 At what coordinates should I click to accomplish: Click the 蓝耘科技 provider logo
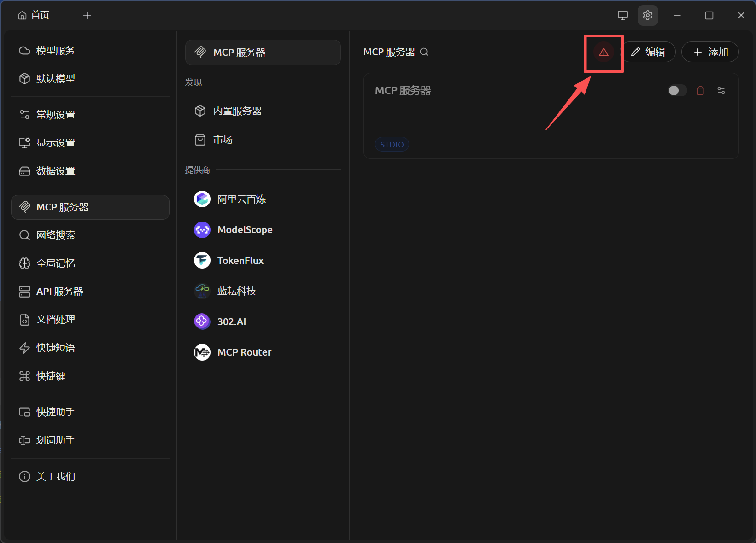pyautogui.click(x=202, y=291)
